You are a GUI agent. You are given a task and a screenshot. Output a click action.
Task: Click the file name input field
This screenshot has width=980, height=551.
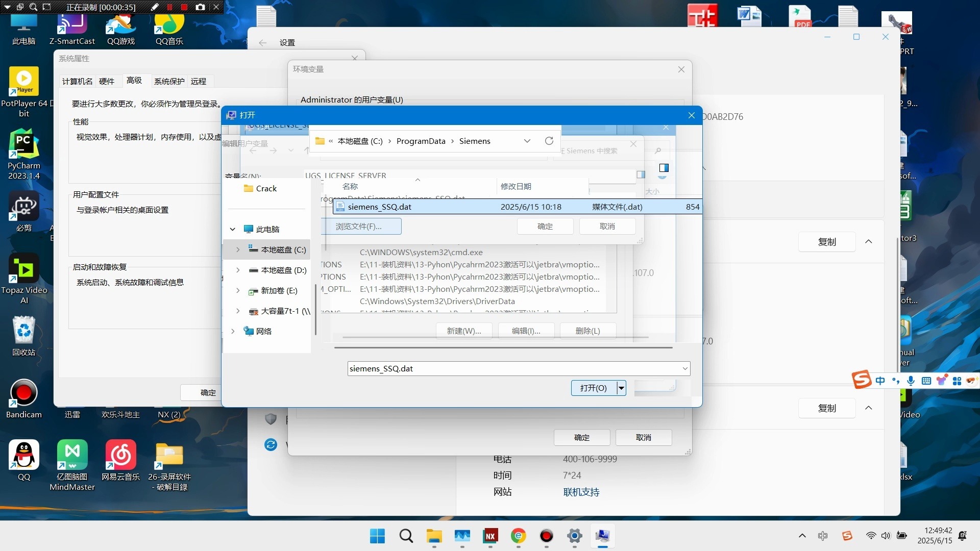pyautogui.click(x=514, y=368)
